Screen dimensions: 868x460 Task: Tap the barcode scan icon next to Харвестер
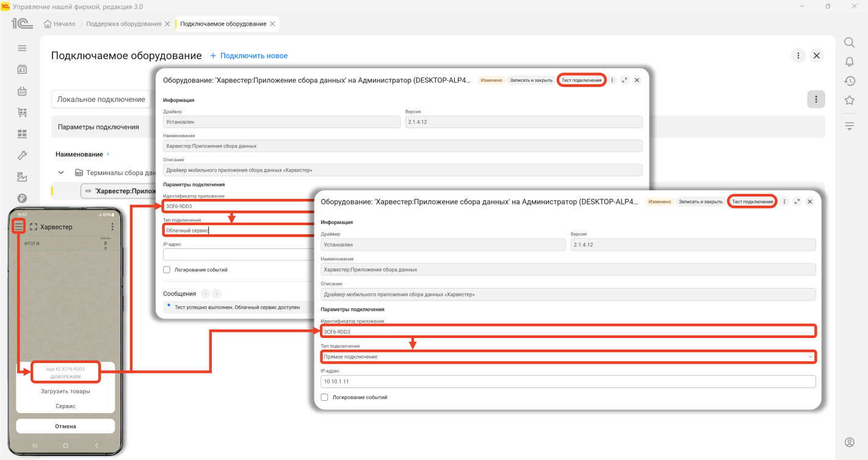tap(34, 227)
